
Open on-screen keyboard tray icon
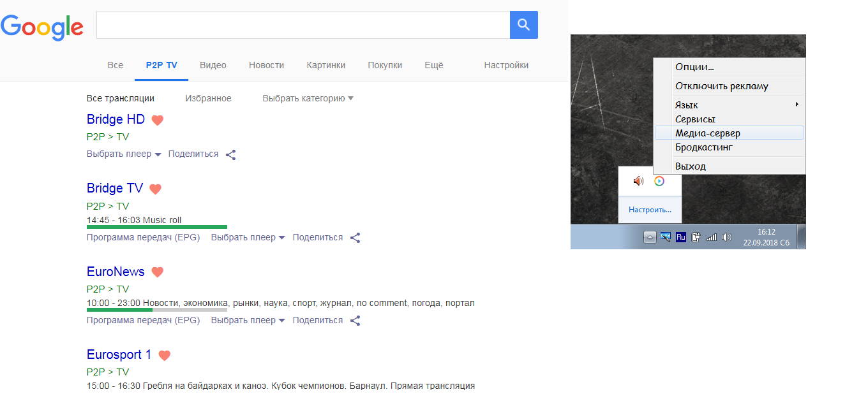point(666,237)
